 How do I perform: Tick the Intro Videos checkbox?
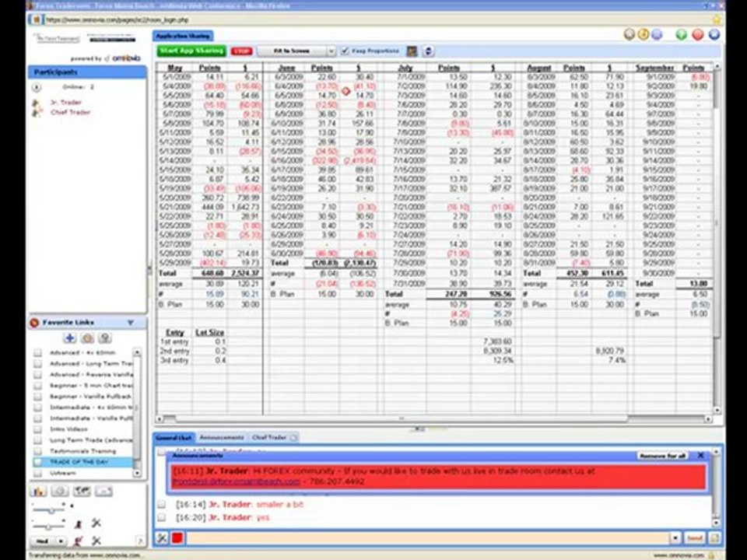(37, 429)
